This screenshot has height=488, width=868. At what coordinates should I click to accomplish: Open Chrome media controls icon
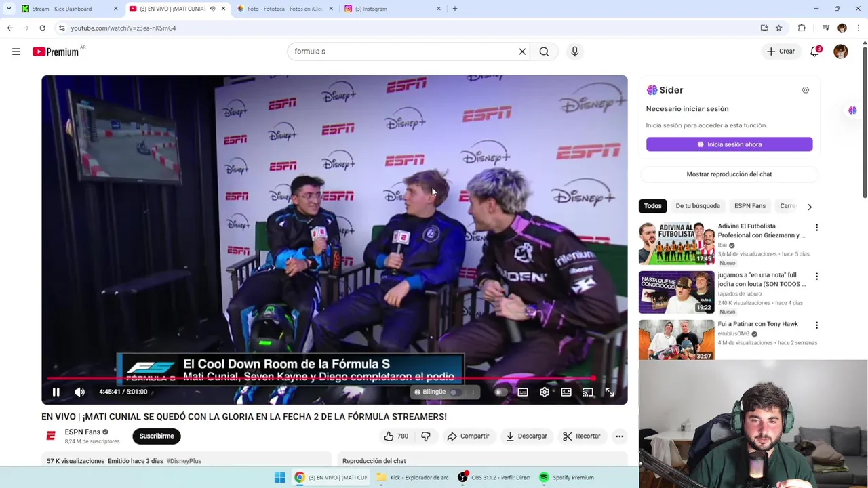click(x=825, y=28)
